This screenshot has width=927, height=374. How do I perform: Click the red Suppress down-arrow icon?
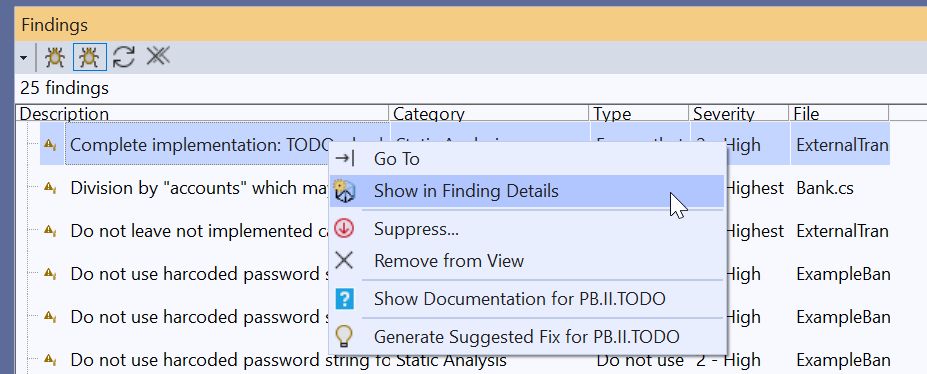(344, 228)
